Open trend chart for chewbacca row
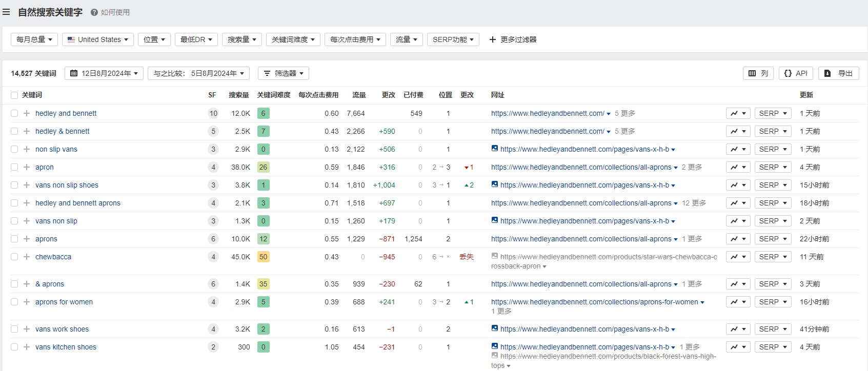868x371 pixels. (738, 257)
